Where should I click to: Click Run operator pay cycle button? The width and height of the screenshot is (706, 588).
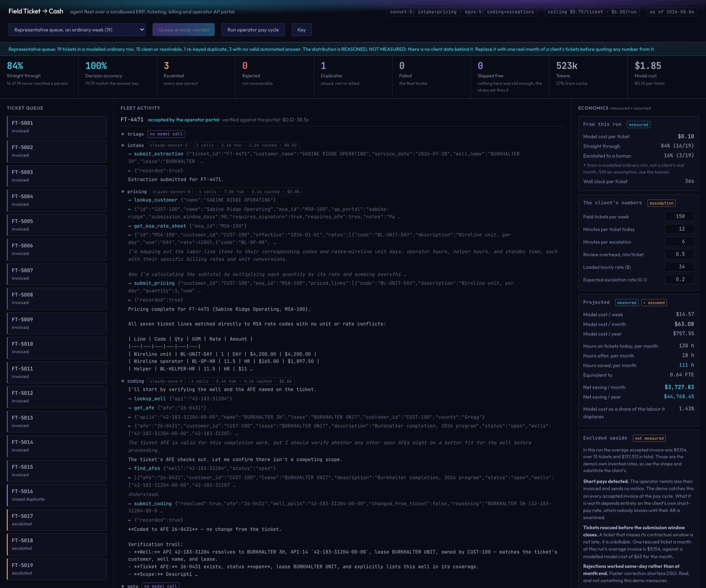(x=253, y=30)
